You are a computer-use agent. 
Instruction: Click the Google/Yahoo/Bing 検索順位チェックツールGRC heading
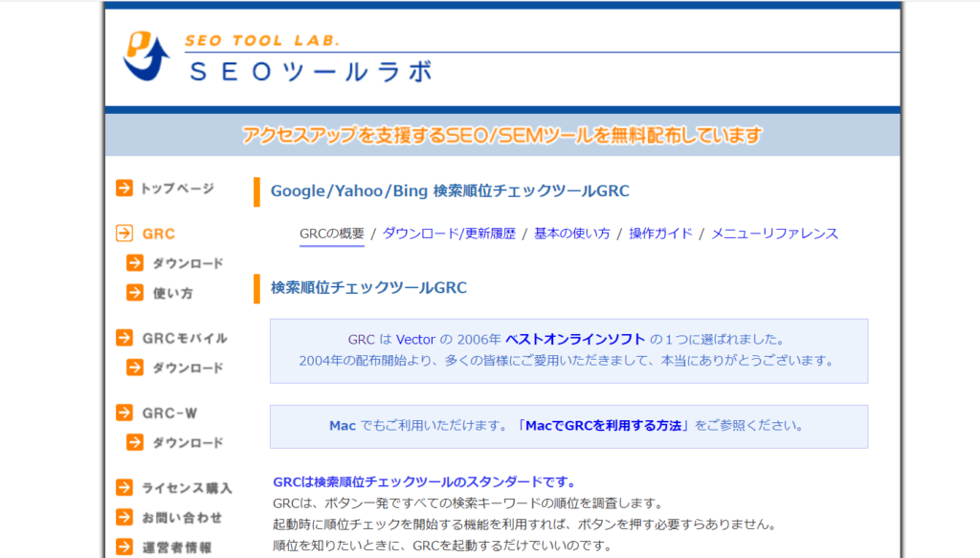pos(450,190)
